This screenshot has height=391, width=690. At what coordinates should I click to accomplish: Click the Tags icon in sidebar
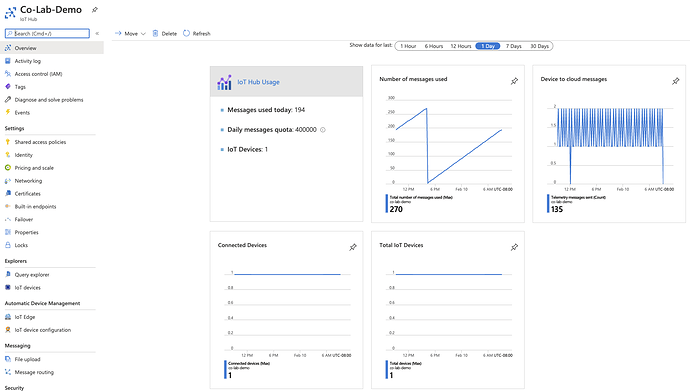pos(7,87)
